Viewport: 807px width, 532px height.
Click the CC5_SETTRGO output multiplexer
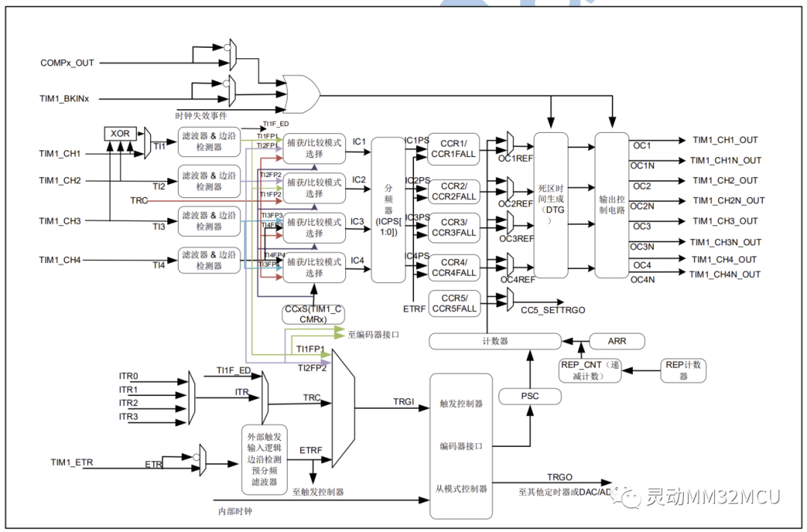click(x=510, y=300)
